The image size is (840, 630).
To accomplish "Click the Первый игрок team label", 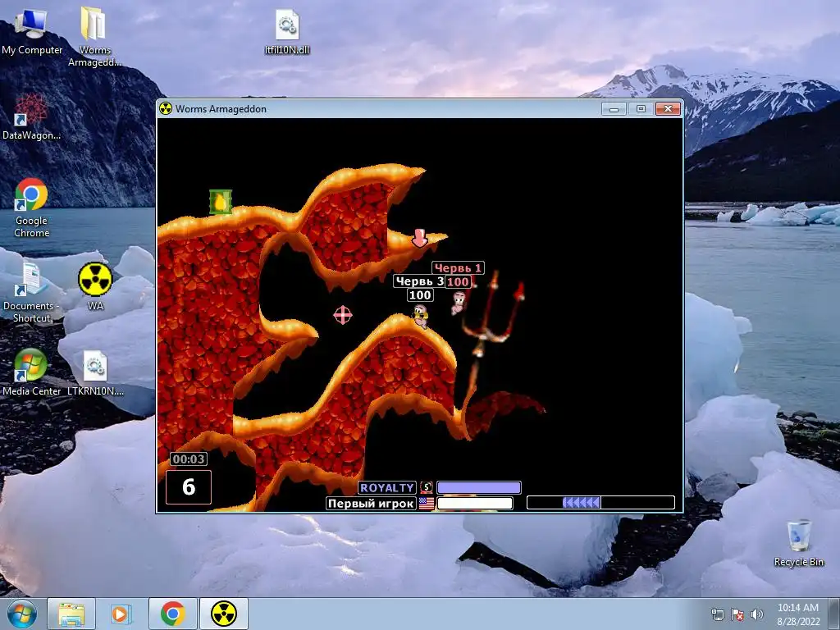I will 371,503.
